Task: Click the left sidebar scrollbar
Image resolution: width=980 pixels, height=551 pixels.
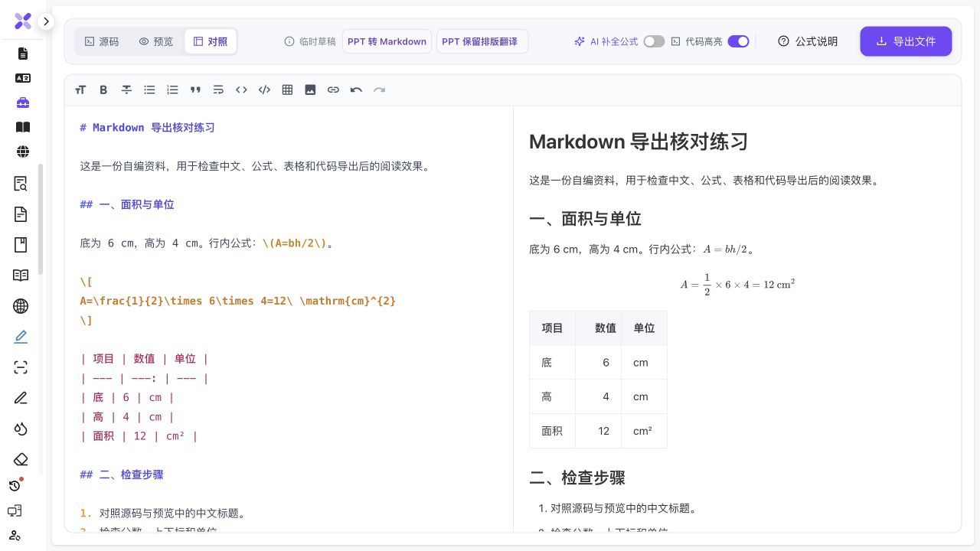Action: [41, 219]
